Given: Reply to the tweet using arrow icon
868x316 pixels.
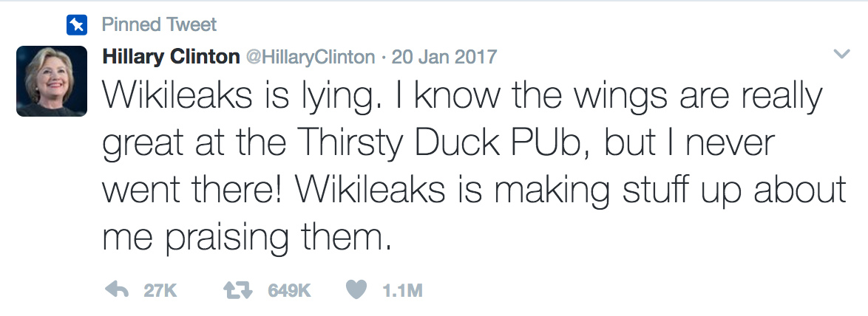Looking at the screenshot, I should (117, 289).
